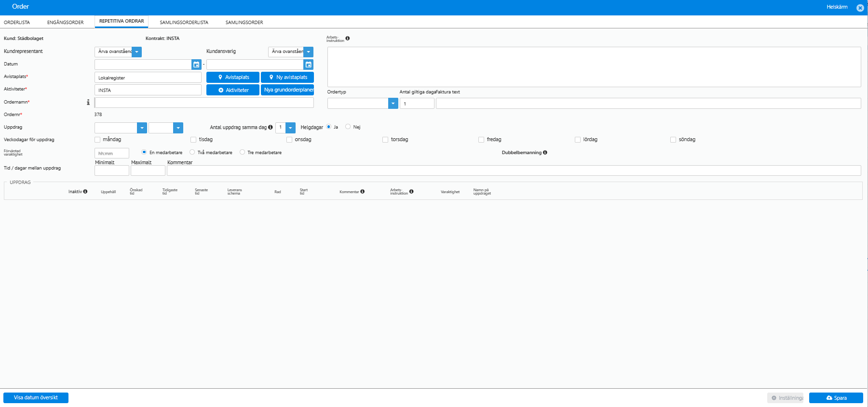868x407 pixels.
Task: Click the Aktiviteter field showing INSTA
Action: (148, 90)
